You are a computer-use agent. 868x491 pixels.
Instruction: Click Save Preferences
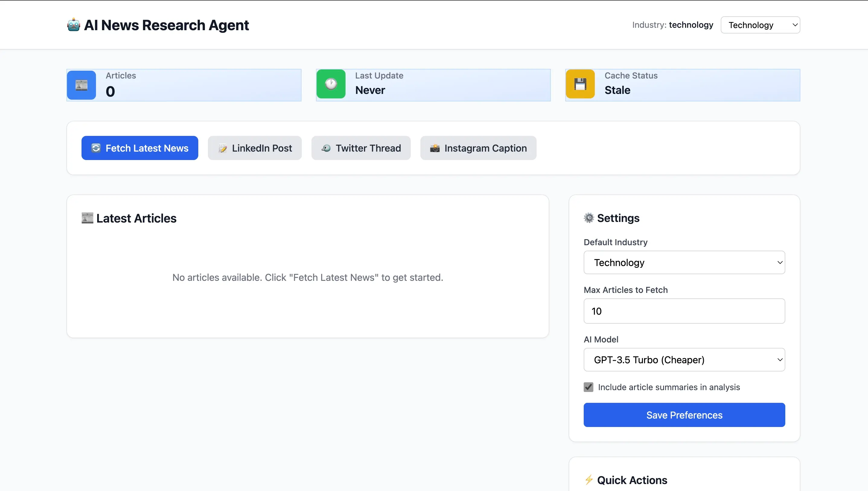coord(684,415)
